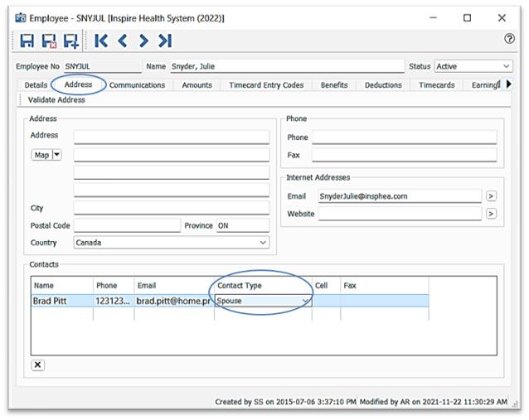Go to the next employee record

pyautogui.click(x=143, y=41)
